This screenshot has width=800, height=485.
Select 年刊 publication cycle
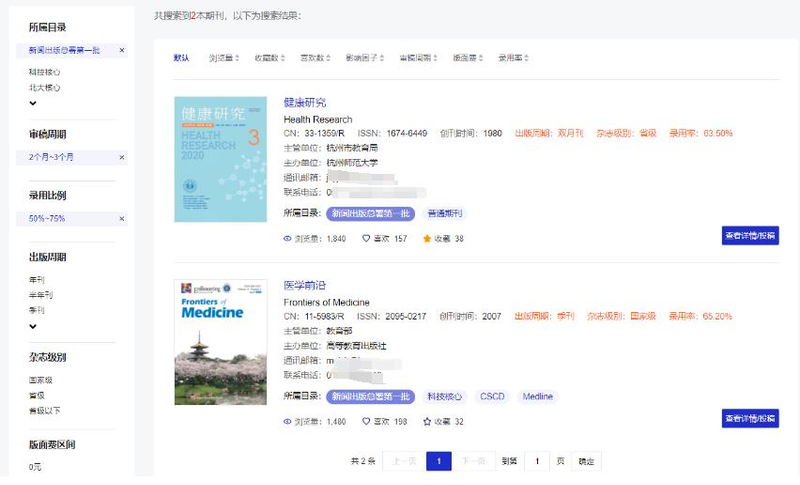[36, 280]
